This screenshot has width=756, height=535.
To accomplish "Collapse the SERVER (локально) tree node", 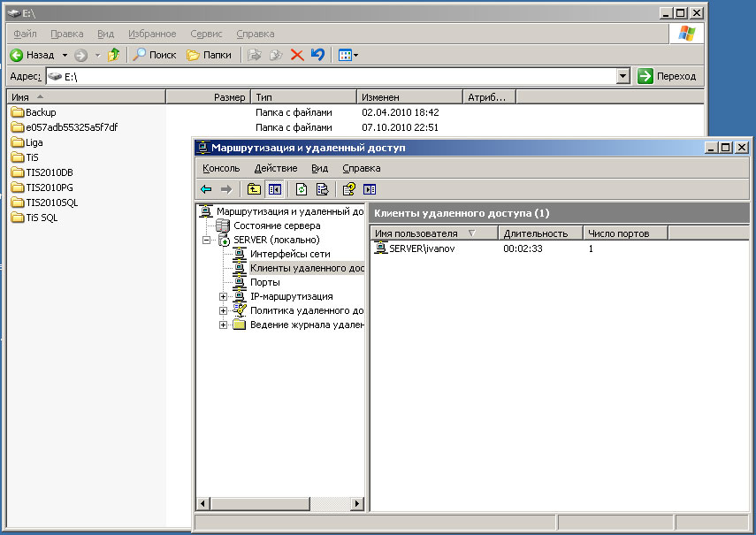I will click(x=206, y=240).
